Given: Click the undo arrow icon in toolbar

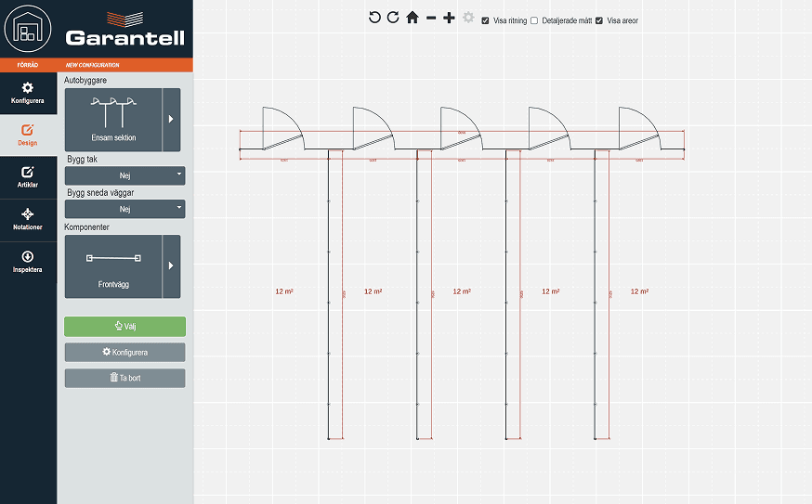Looking at the screenshot, I should 374,18.
